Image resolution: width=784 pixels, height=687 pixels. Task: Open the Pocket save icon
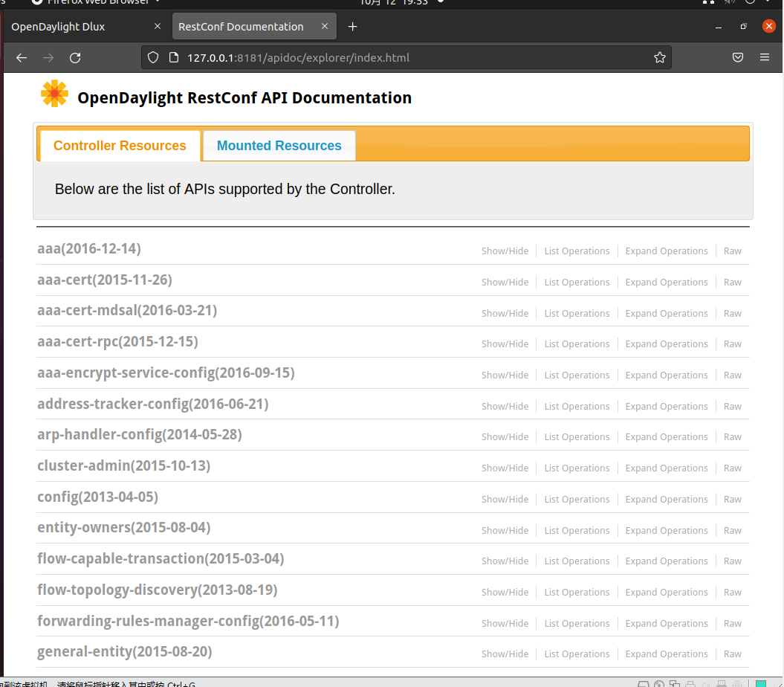(737, 57)
